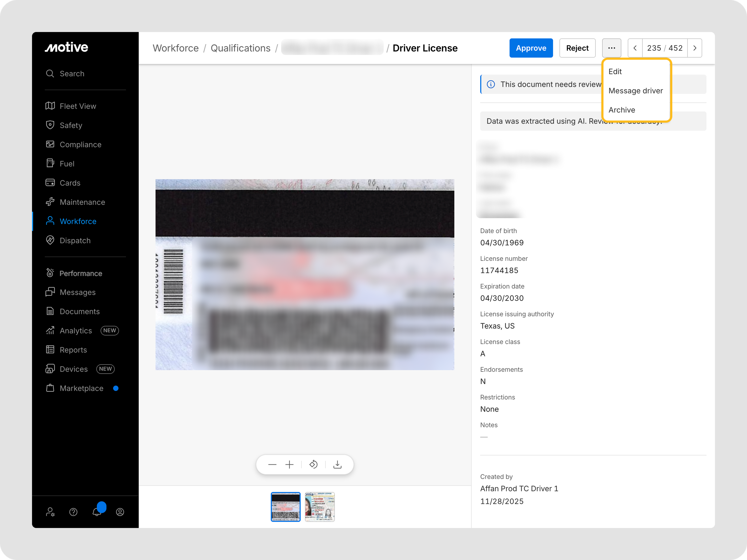This screenshot has width=747, height=560.
Task: Click the Search field in sidebar
Action: coord(72,74)
